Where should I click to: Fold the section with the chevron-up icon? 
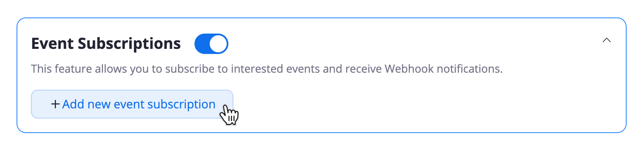(x=607, y=40)
